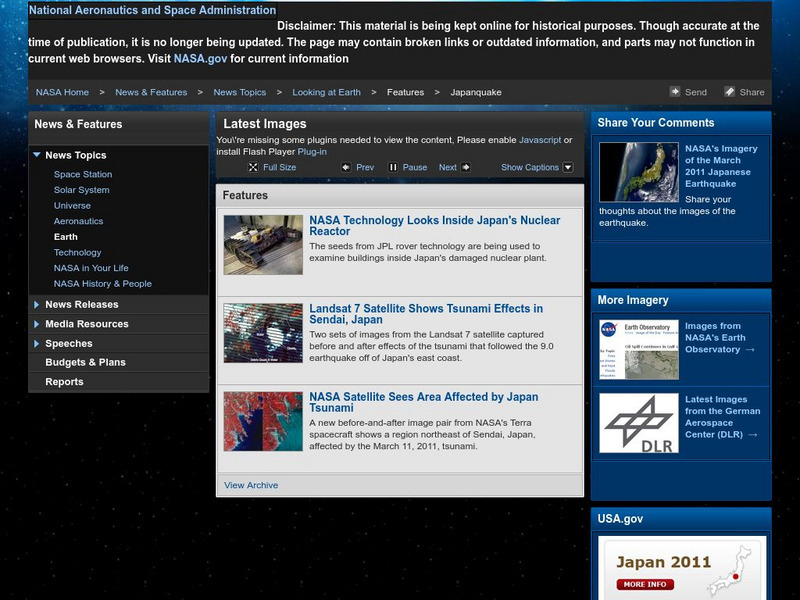Click the Speeches menu label
The width and height of the screenshot is (800, 600).
coord(69,344)
